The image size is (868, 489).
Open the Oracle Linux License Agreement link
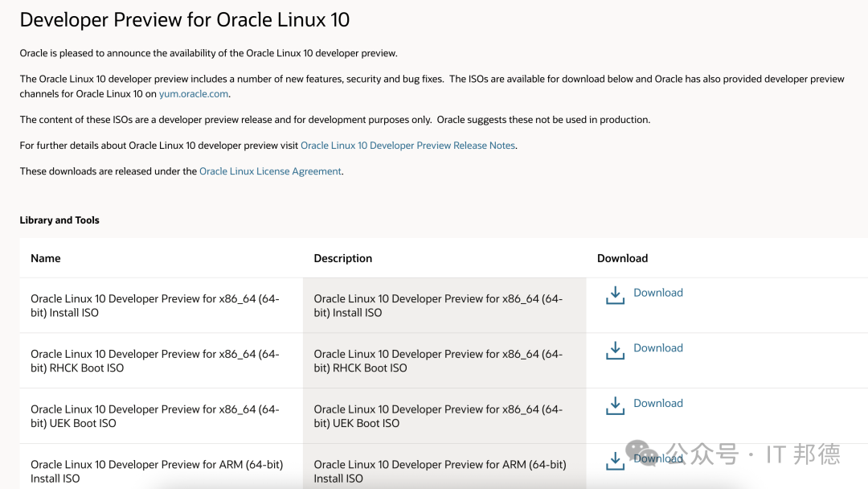click(270, 171)
